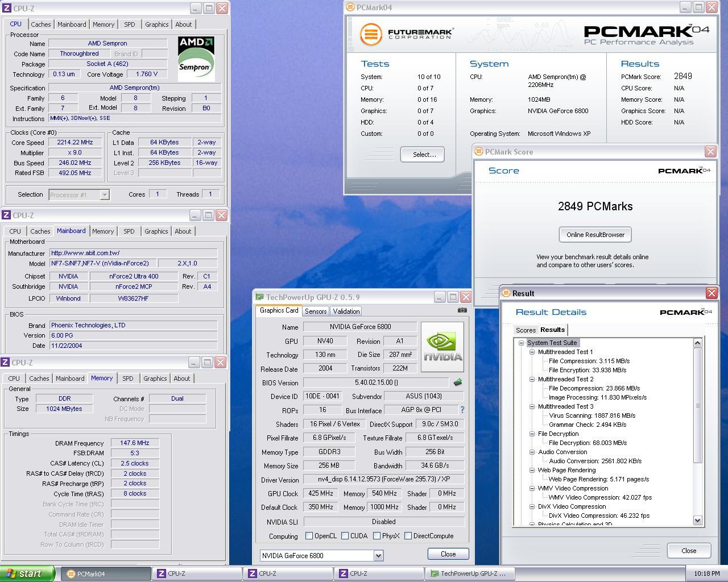Collapse the Multithreaded Test 1 node
The image size is (728, 582).
532,352
